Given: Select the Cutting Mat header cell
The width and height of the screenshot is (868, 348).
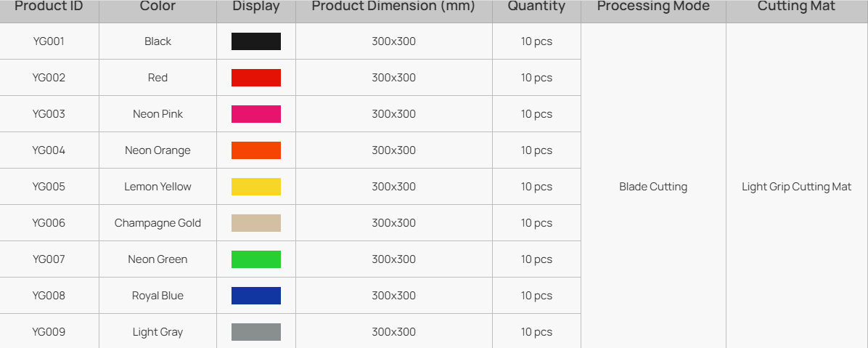Looking at the screenshot, I should click(x=796, y=7).
